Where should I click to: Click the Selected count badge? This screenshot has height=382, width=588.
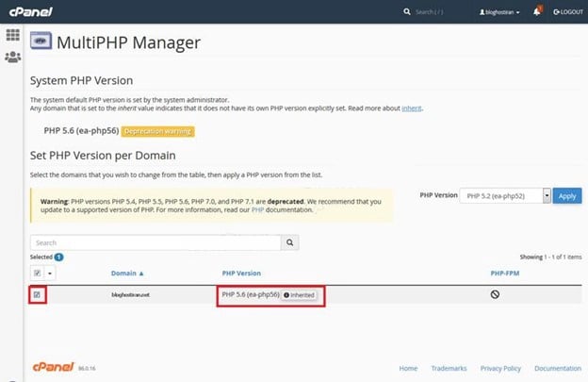pyautogui.click(x=58, y=257)
